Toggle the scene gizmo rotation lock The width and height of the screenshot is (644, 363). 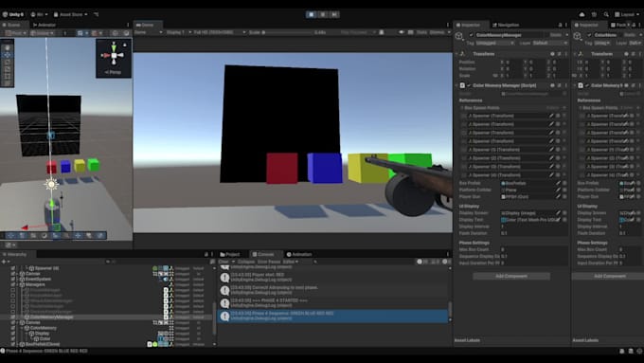point(125,44)
